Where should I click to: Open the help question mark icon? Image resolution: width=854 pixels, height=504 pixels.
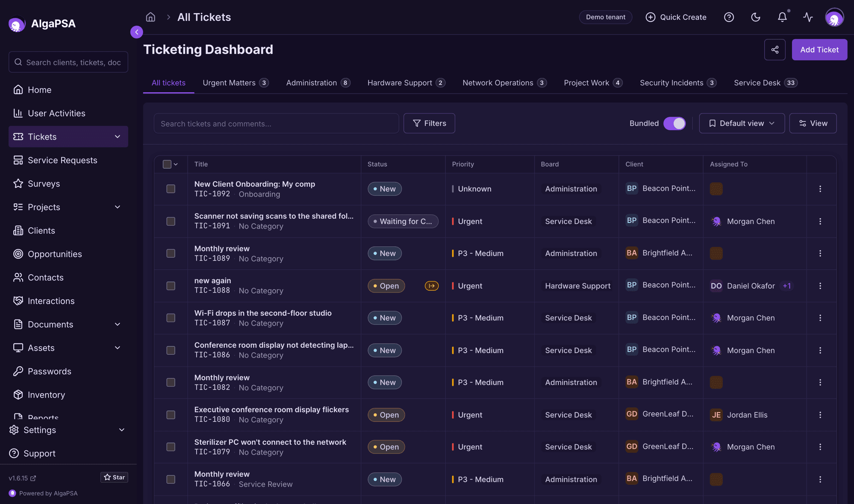(729, 17)
